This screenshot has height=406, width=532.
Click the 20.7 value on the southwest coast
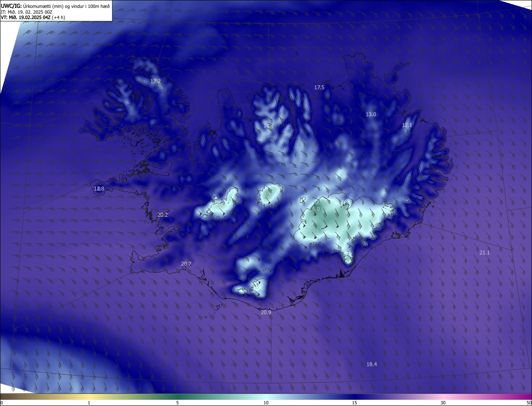186,264
